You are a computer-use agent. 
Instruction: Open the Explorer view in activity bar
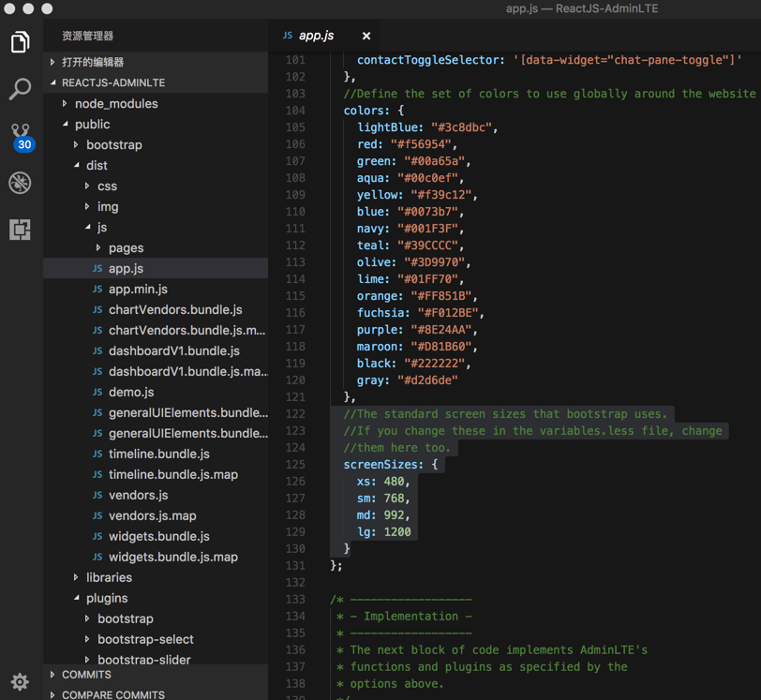click(20, 42)
